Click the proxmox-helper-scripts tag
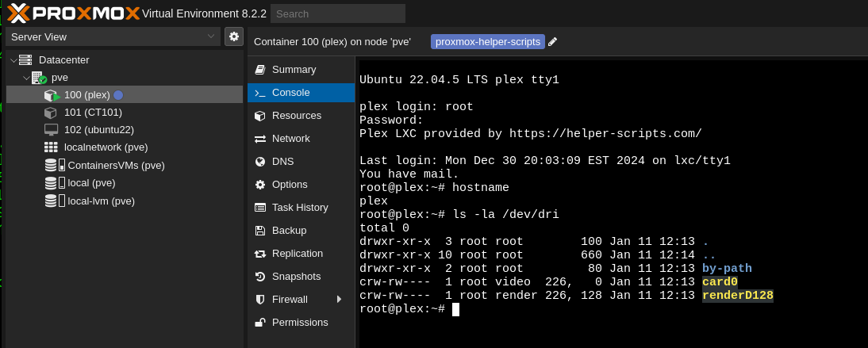 coord(488,42)
